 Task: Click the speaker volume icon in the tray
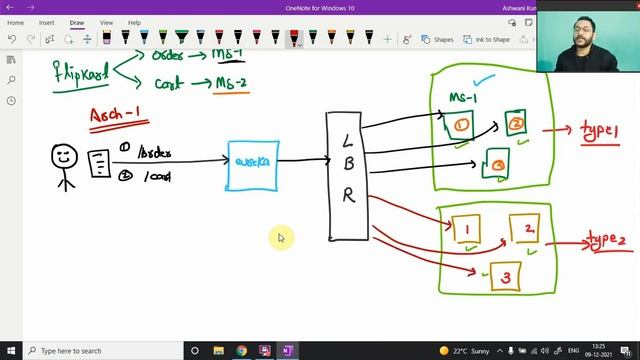544,351
